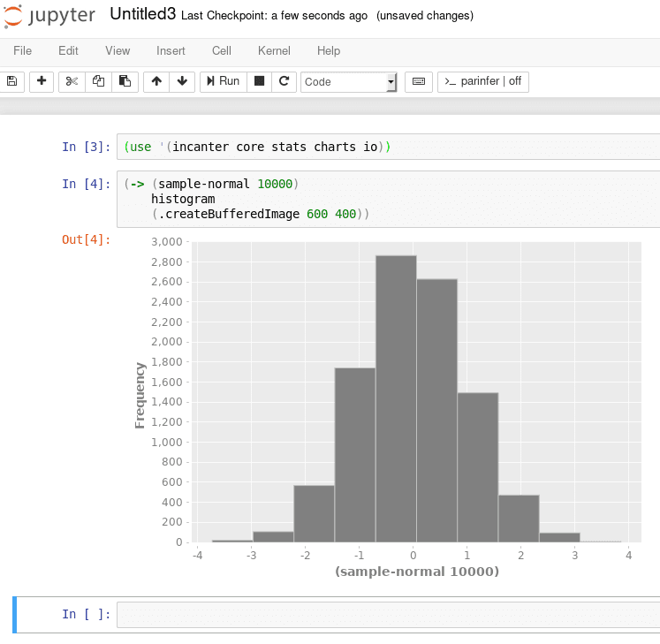Open the File menu
660x644 pixels.
pyautogui.click(x=22, y=51)
